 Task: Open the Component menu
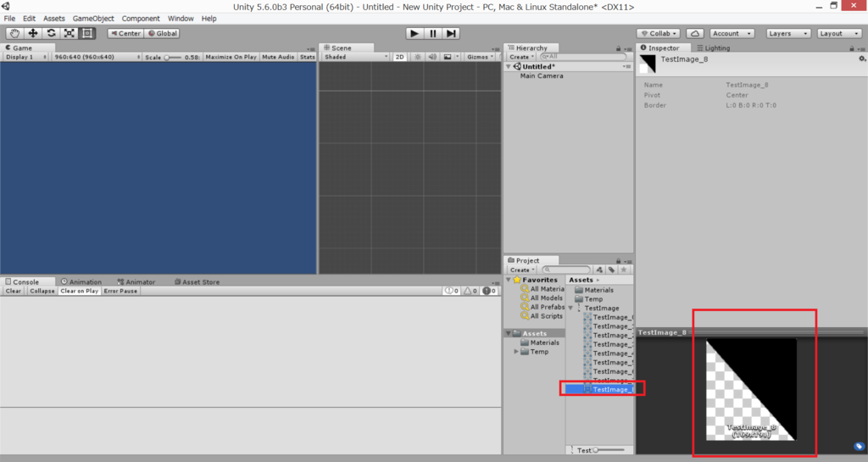[x=141, y=19]
